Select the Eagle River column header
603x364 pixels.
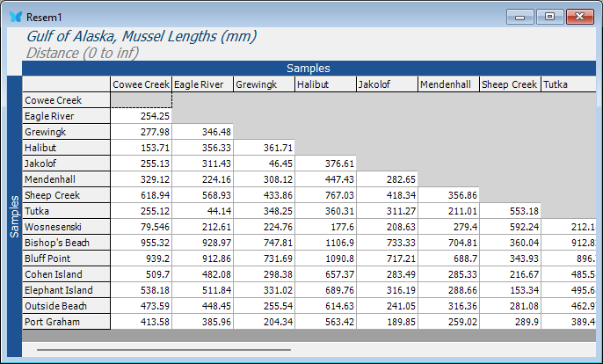pos(202,84)
